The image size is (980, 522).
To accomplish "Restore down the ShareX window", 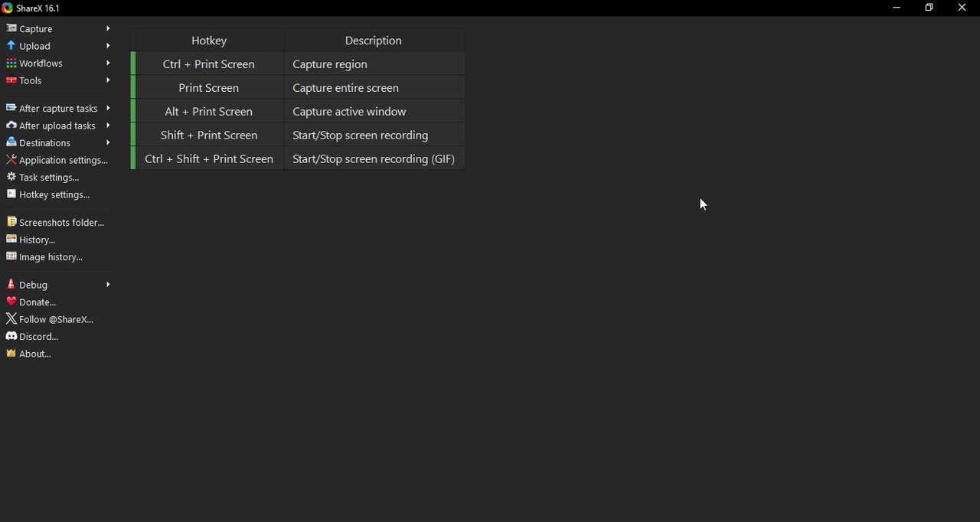I will click(x=929, y=8).
